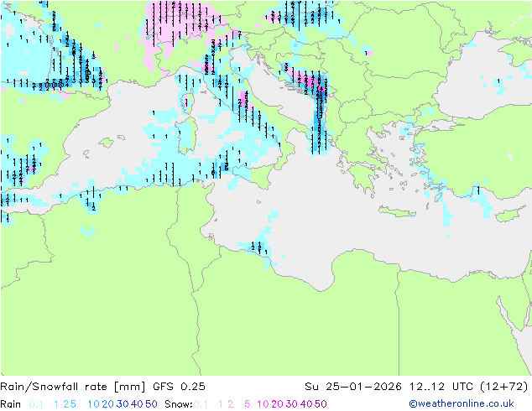Select the "Rain/Snowfall rate [mm]" title text
532x411 pixels.
point(73,387)
